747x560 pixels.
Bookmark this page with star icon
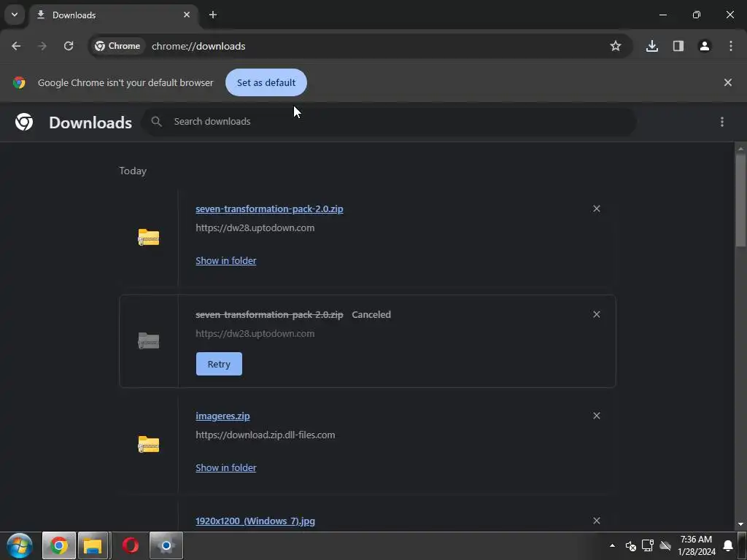[616, 46]
